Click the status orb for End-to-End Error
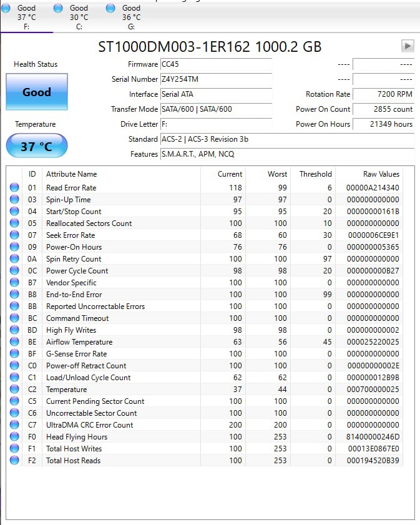Screen dimensions: 420x525 [x=14, y=294]
